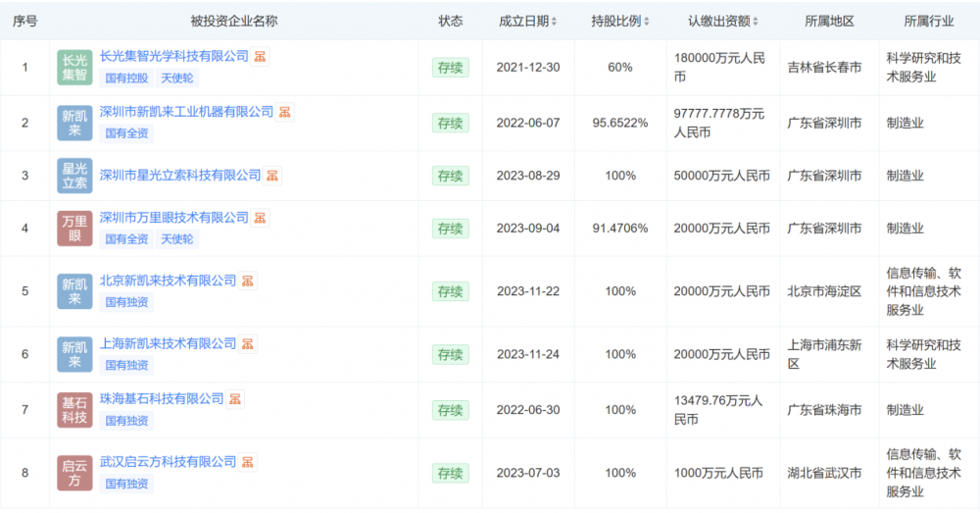Click the 天使轮 tag under 深圳市万里眼技术有限公司
This screenshot has width=980, height=513.
tap(177, 238)
